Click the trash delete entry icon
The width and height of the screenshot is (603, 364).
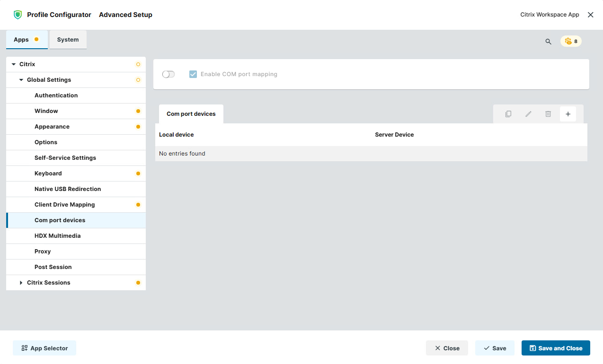tap(548, 114)
